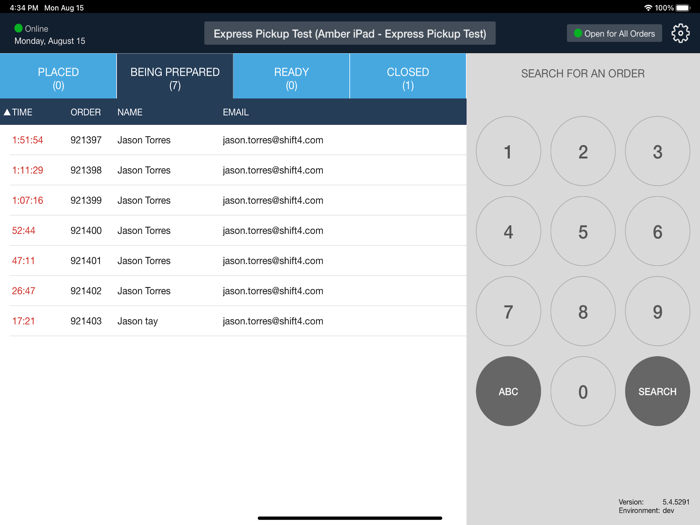Tap the SEARCH FOR AN ORDER heading
This screenshot has width=700, height=525.
point(583,73)
